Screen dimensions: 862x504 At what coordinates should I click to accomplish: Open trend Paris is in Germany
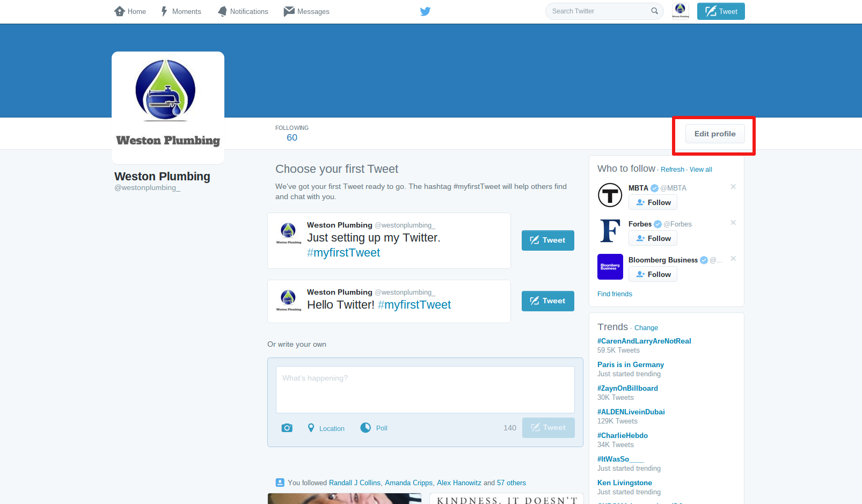coord(631,364)
